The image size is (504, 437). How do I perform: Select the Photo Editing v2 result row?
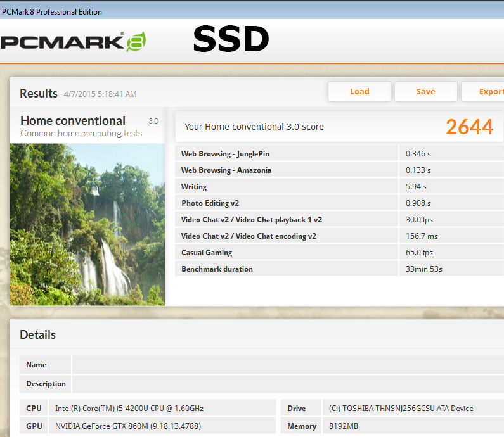288,203
